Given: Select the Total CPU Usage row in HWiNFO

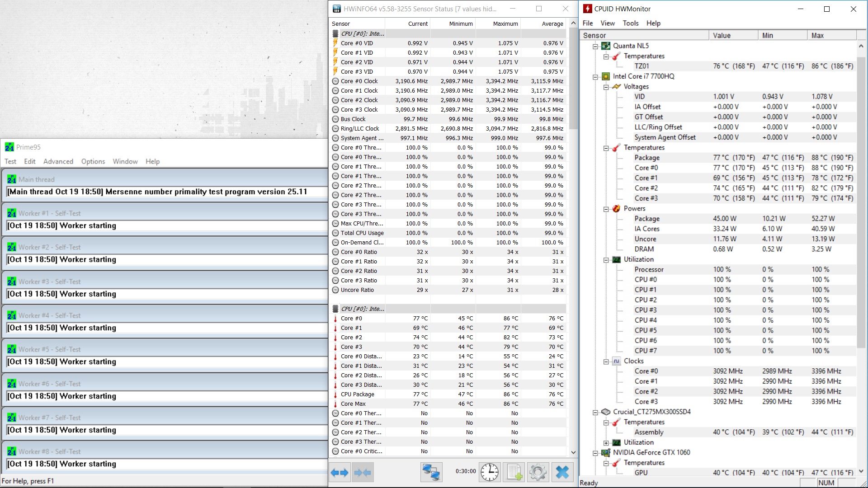Looking at the screenshot, I should 448,233.
